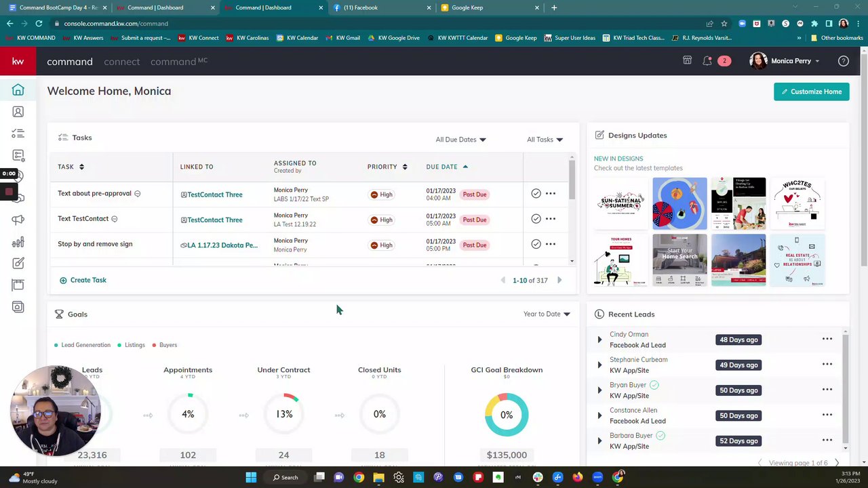868x488 pixels.
Task: Click the red KW logo
Action: [18, 61]
